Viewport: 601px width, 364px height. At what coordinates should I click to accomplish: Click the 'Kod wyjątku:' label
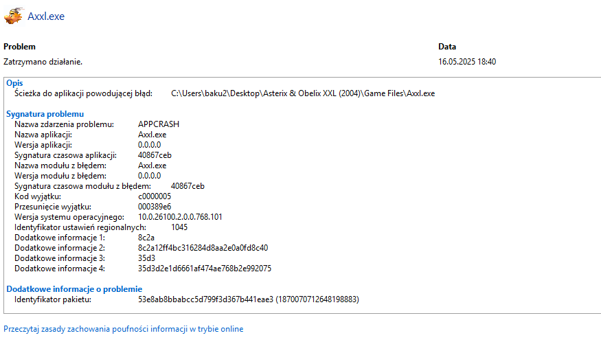click(x=38, y=197)
